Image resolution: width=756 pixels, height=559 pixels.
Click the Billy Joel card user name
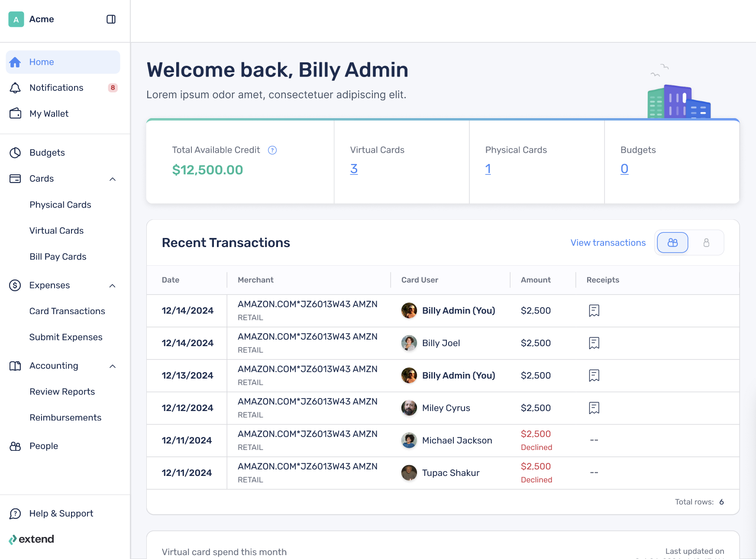pyautogui.click(x=441, y=343)
